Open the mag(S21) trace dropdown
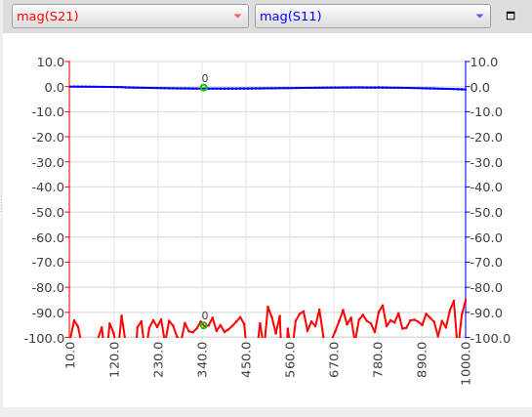This screenshot has width=532, height=417. point(130,16)
